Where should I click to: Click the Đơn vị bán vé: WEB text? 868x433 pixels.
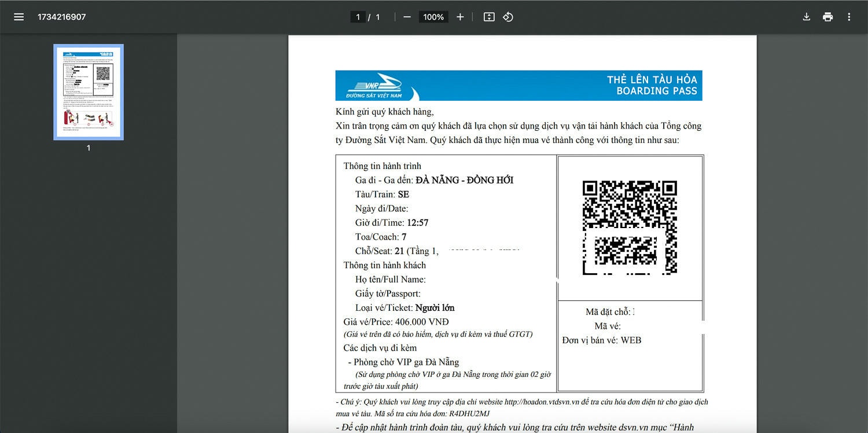pos(602,340)
